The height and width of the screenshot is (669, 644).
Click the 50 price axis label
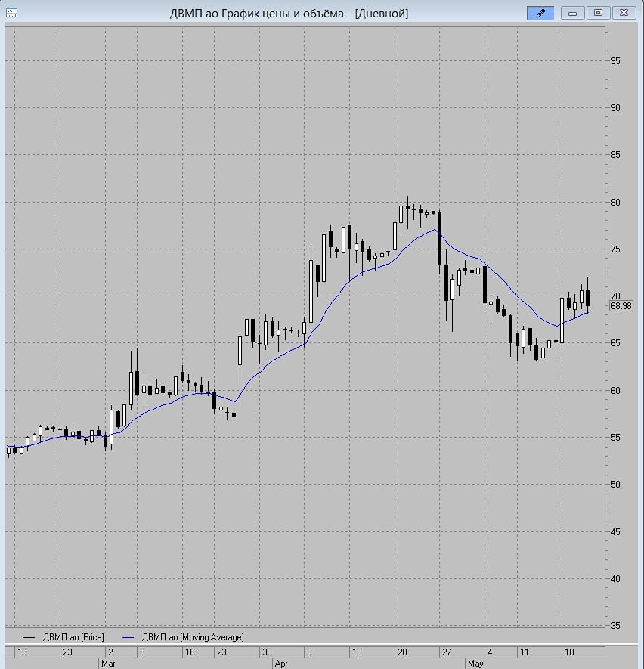click(x=615, y=485)
